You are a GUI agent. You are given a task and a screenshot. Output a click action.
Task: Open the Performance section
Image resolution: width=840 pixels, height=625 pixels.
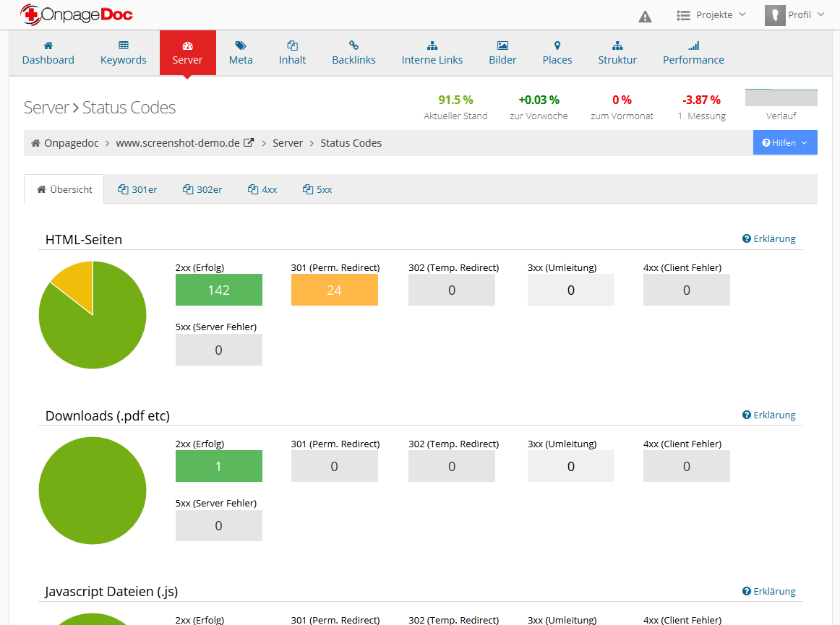click(x=693, y=53)
